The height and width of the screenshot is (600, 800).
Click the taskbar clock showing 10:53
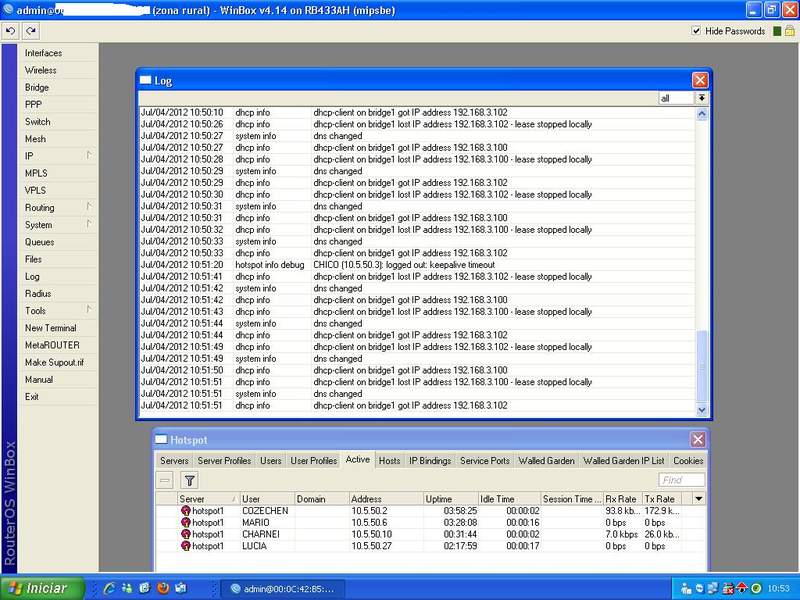coord(779,589)
